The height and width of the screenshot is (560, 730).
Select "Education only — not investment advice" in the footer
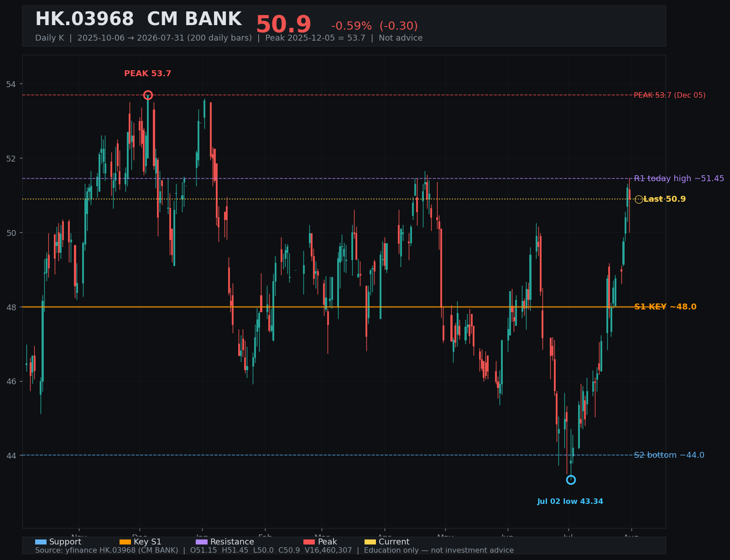[x=439, y=550]
